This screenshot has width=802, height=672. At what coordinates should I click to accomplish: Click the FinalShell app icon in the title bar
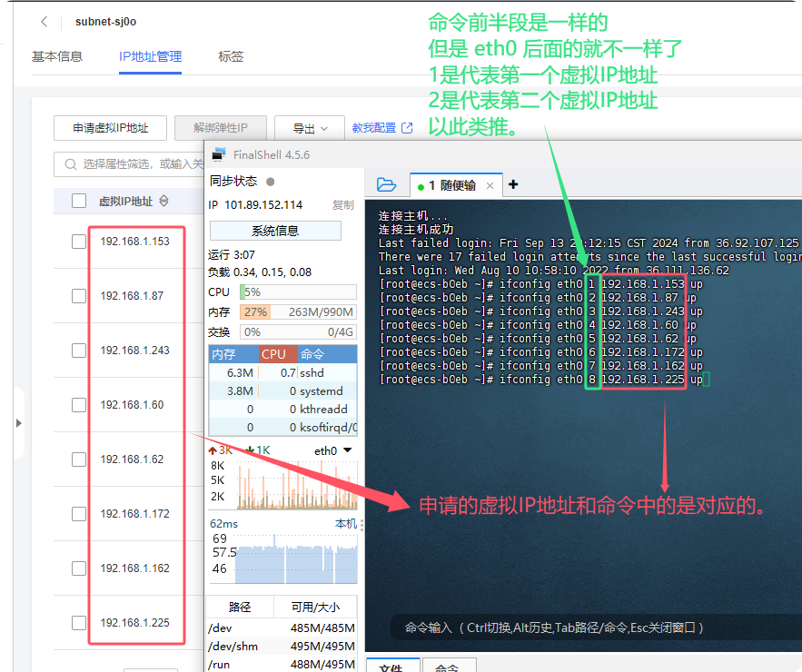(x=218, y=154)
